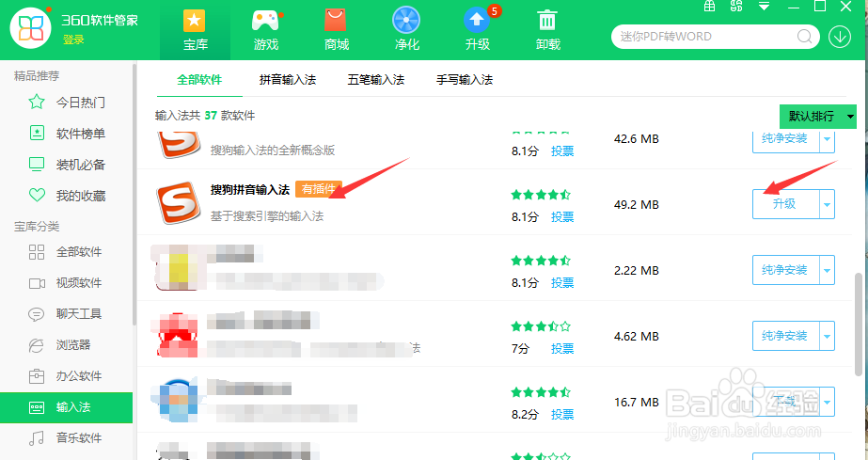Click 投票 in the 搜狗拼音输入法 row

pos(561,217)
